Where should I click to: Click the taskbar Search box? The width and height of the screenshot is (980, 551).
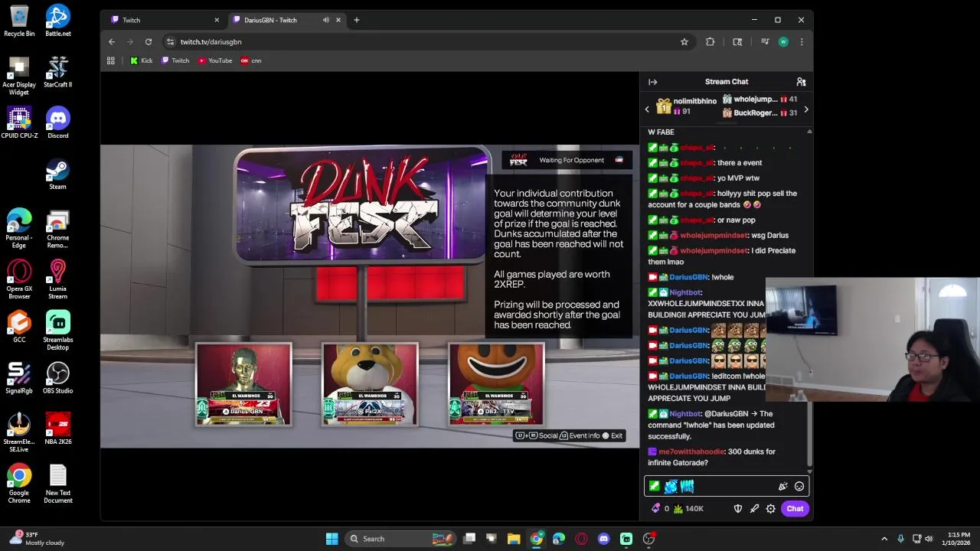click(x=400, y=539)
